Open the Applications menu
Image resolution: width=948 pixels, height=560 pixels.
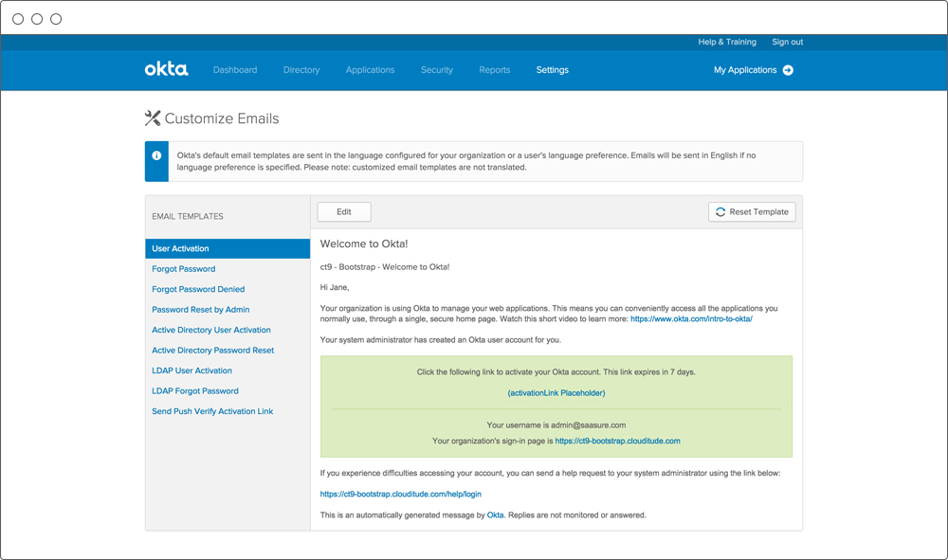coord(370,70)
